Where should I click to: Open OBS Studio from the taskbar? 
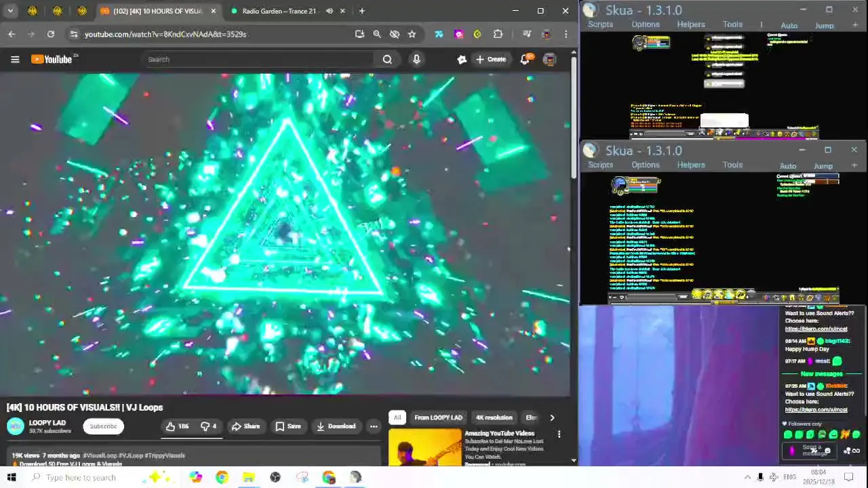[x=275, y=477]
